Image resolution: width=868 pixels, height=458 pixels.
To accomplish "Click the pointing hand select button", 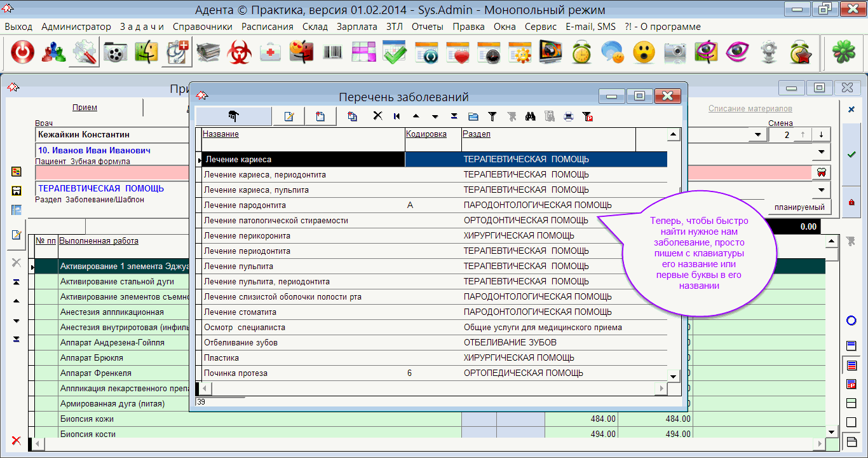I will coord(233,116).
